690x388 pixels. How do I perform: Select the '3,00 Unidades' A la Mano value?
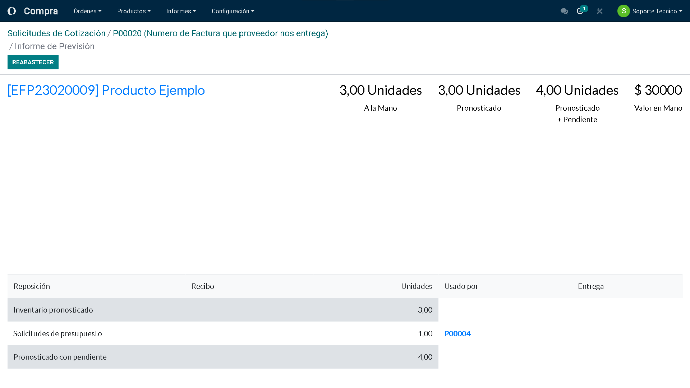(381, 90)
